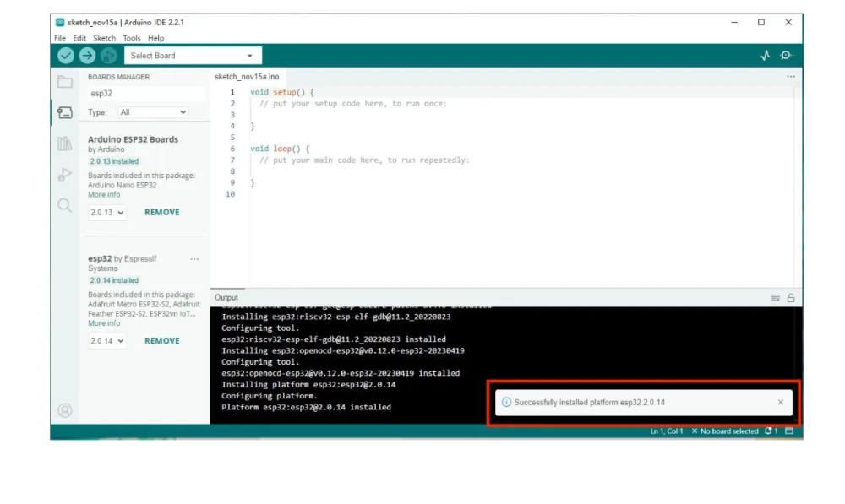Click the 2.0.14 installed label
Screen dimensions: 845x504
point(114,280)
